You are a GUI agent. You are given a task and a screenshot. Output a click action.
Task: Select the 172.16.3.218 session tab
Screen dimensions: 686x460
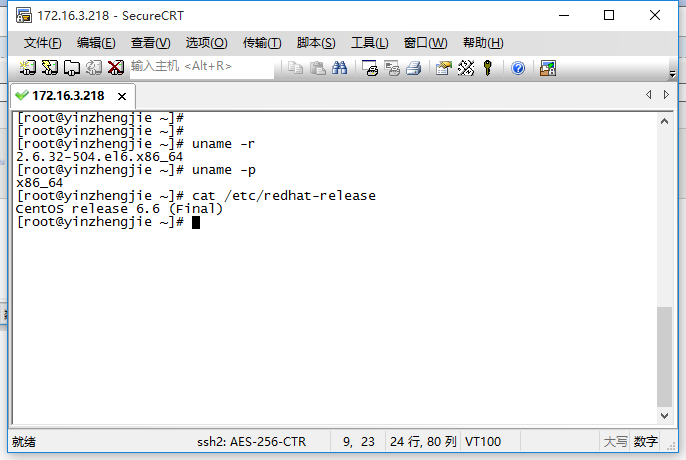tap(73, 96)
